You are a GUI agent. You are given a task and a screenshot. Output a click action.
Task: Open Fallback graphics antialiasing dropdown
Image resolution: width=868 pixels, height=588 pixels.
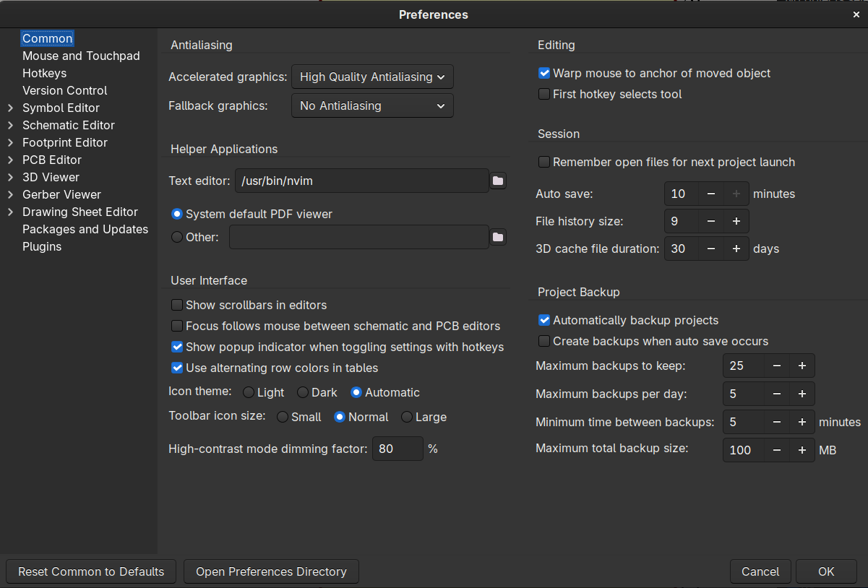(x=372, y=105)
